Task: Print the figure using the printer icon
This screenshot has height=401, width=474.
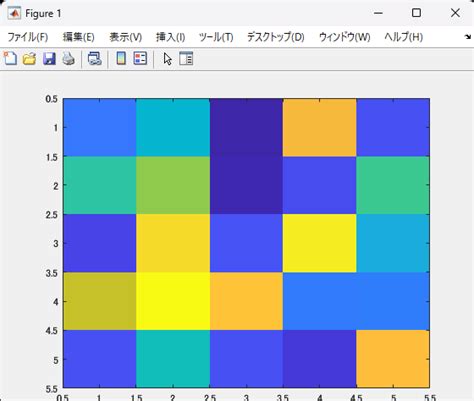Action: (x=68, y=59)
